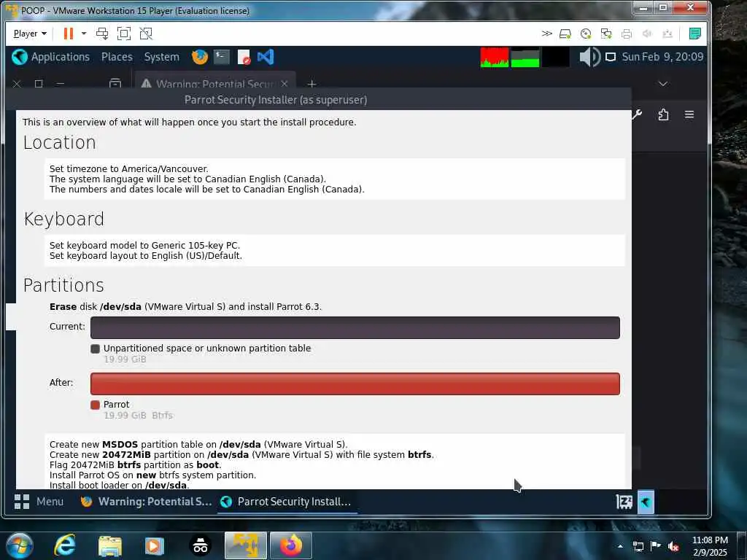Click the 'Create new MSDOS partition table' line
The width and height of the screenshot is (747, 560).
click(198, 444)
